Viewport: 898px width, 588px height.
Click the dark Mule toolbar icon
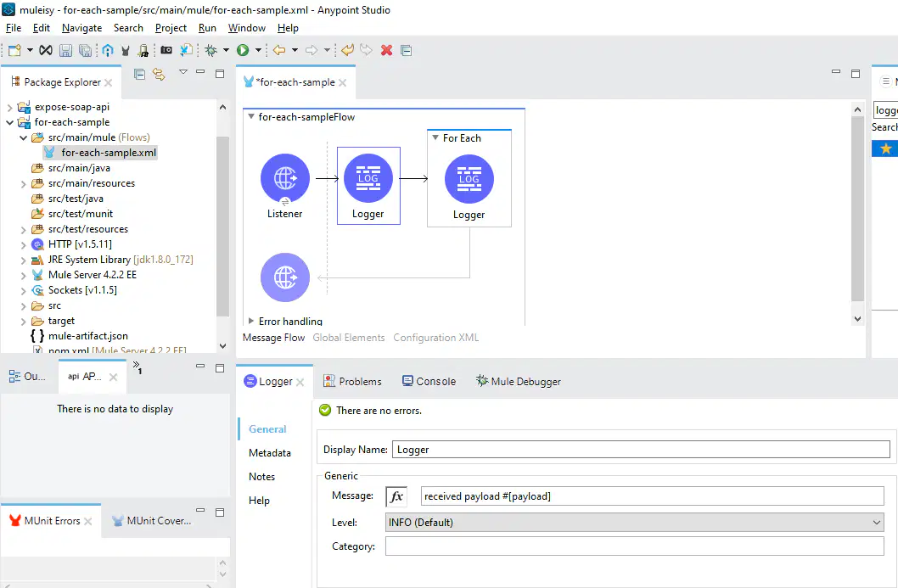pos(126,50)
